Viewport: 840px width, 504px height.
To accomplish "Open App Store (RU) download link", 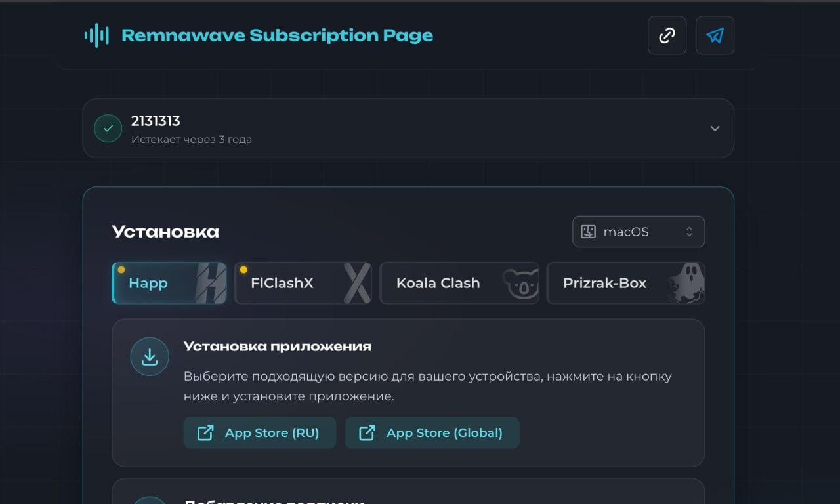I will click(x=259, y=432).
